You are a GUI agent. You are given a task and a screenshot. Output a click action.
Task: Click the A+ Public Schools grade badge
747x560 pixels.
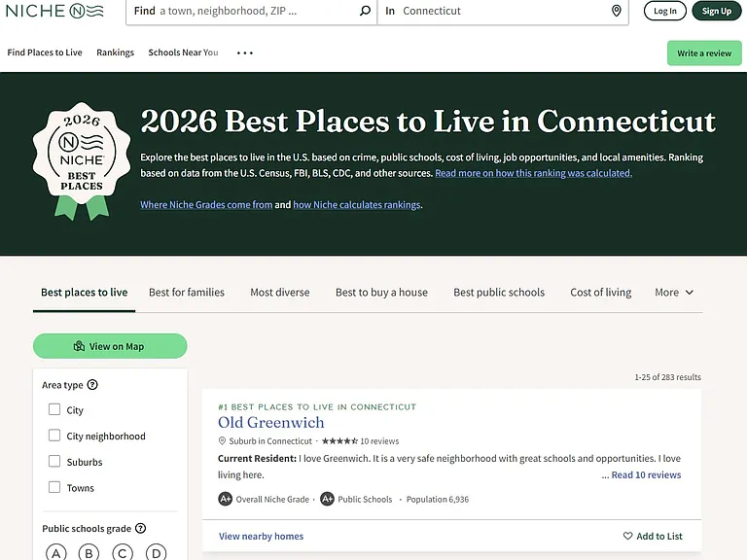point(327,499)
